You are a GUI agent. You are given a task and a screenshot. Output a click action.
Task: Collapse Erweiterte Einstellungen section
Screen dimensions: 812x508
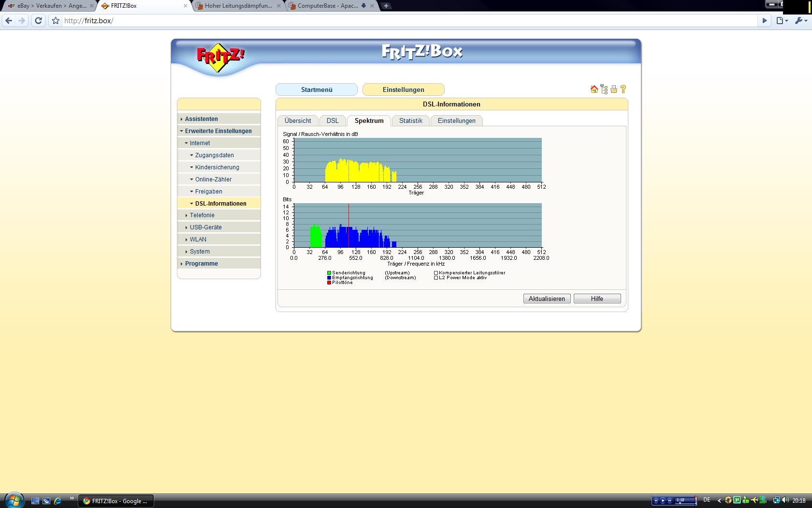(x=219, y=131)
